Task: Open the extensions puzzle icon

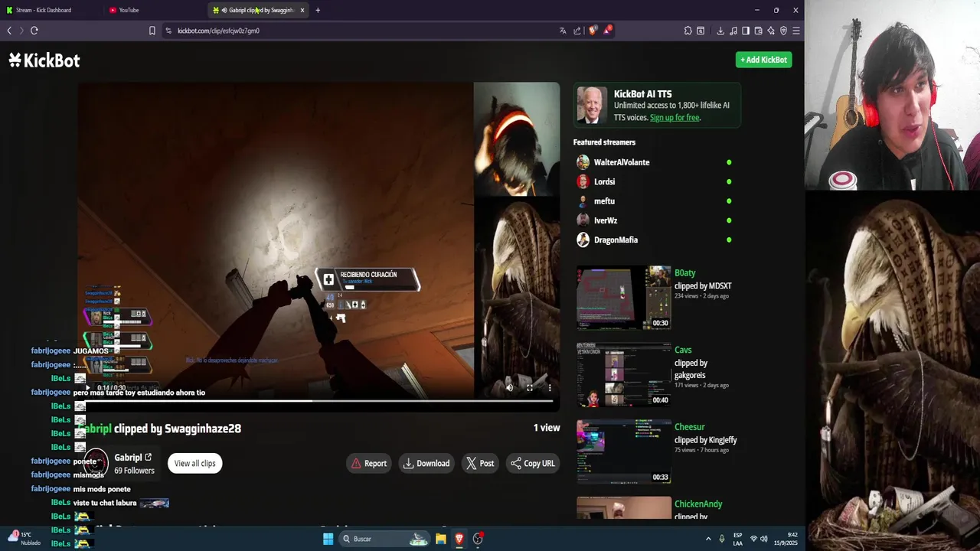Action: 688,31
